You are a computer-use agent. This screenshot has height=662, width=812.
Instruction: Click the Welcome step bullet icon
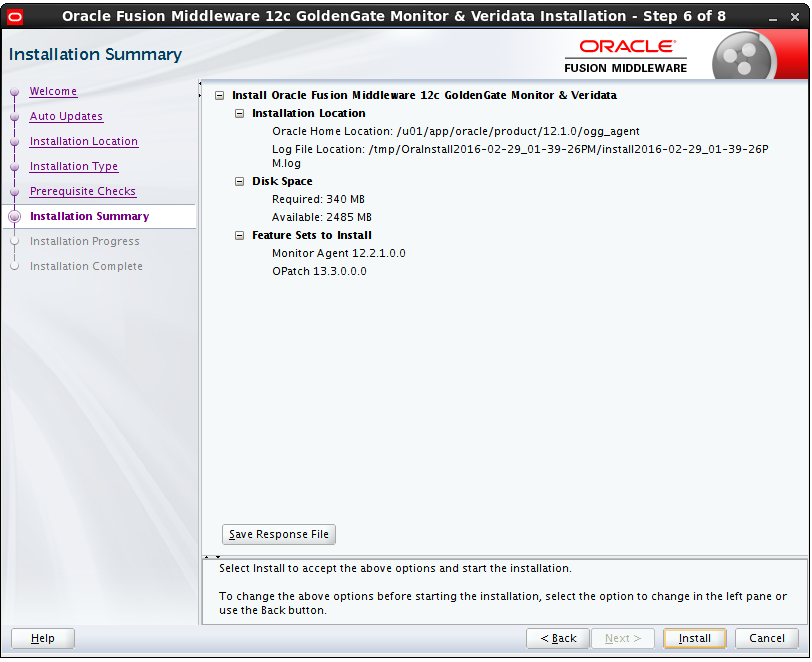[14, 92]
